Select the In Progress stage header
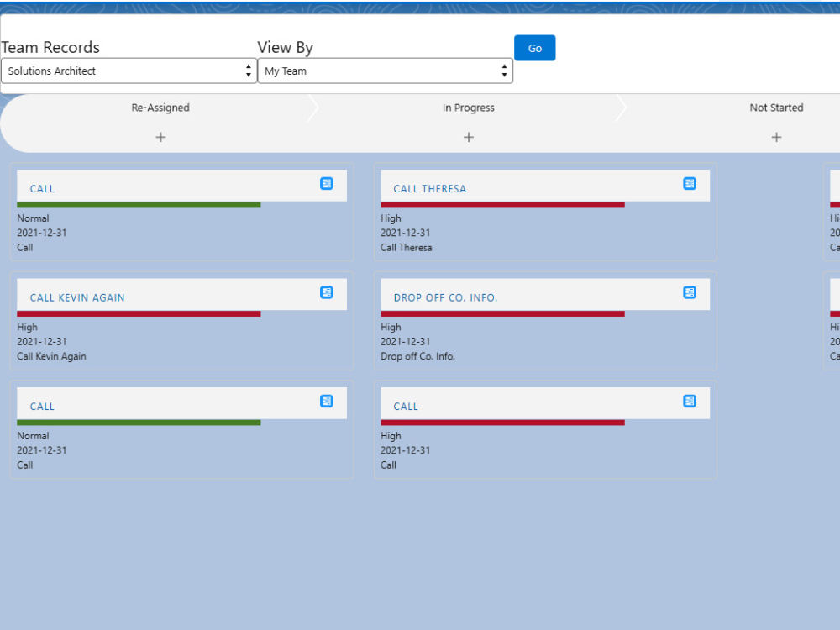This screenshot has width=840, height=630. pyautogui.click(x=469, y=108)
